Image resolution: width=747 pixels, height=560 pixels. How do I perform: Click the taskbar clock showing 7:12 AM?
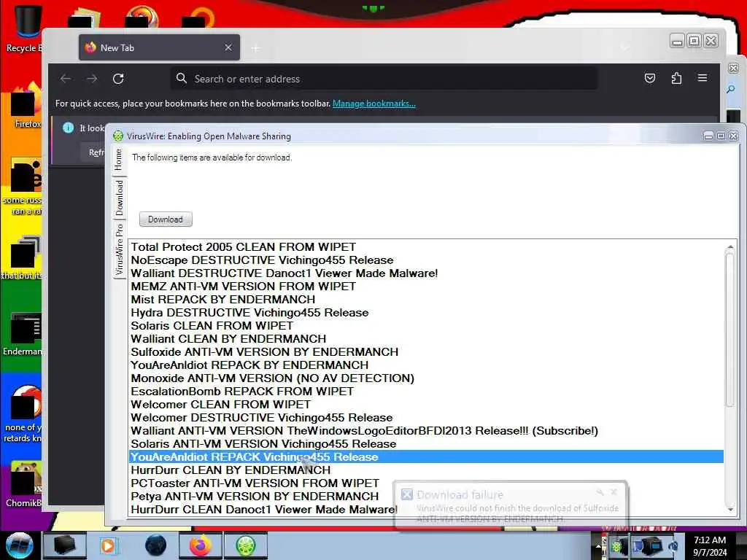710,545
